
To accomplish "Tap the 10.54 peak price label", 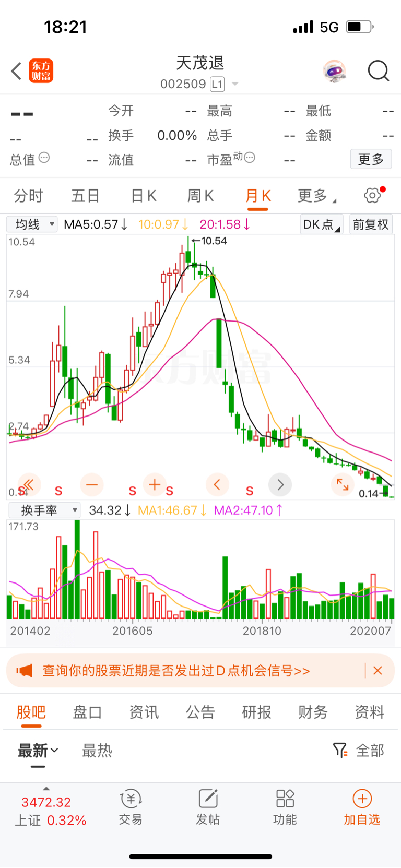I will [x=214, y=241].
